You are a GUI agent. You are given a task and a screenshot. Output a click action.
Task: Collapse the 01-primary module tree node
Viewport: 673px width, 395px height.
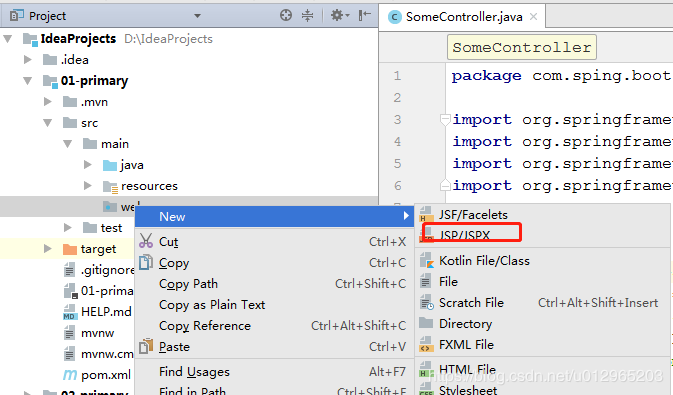point(28,81)
